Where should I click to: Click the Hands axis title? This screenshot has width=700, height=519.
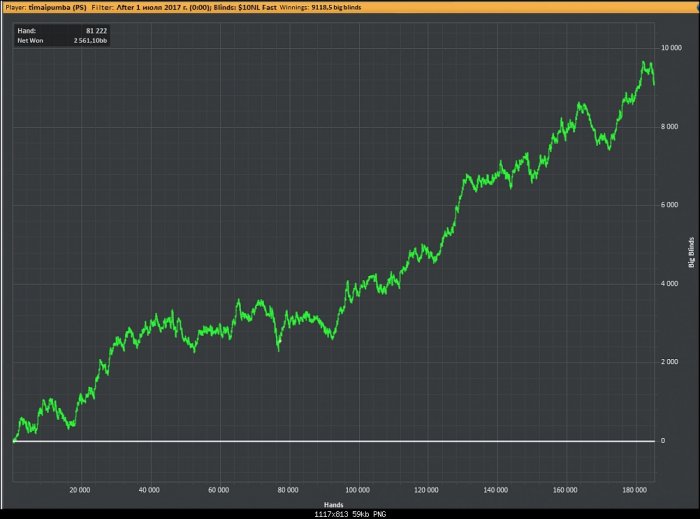[333, 505]
